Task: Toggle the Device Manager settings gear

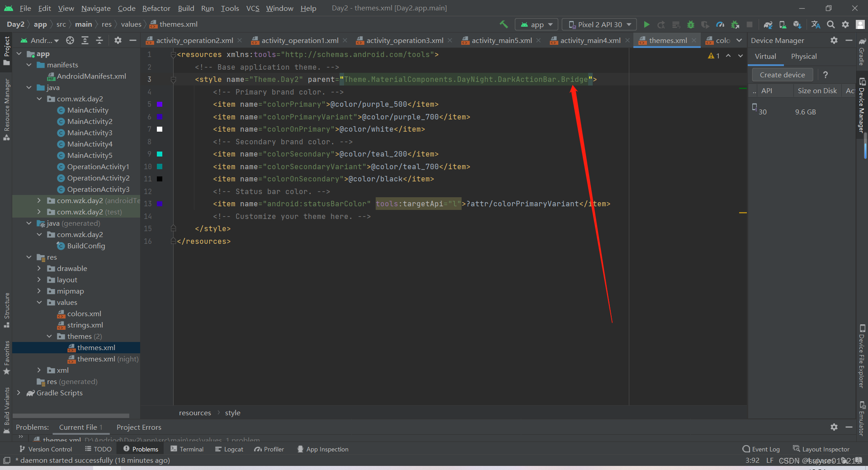Action: [834, 40]
